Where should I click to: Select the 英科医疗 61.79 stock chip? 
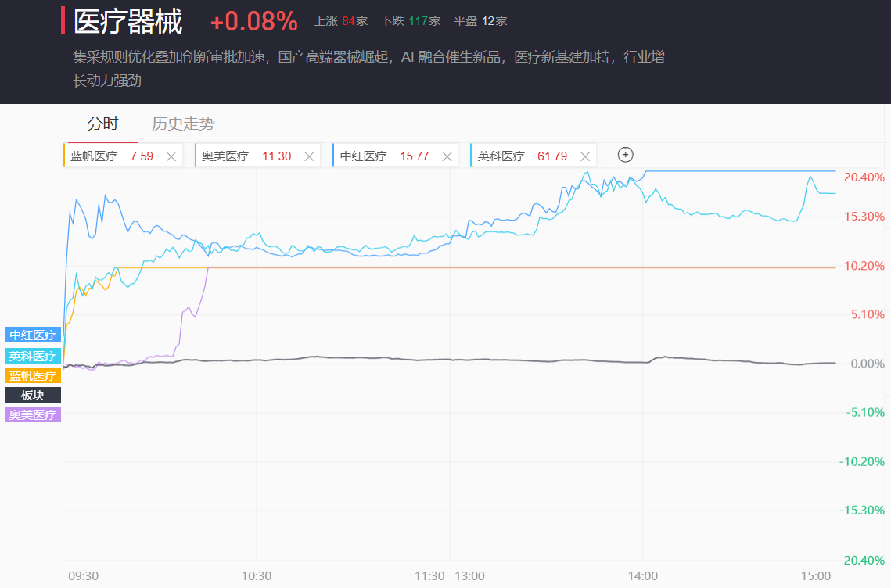pos(522,156)
